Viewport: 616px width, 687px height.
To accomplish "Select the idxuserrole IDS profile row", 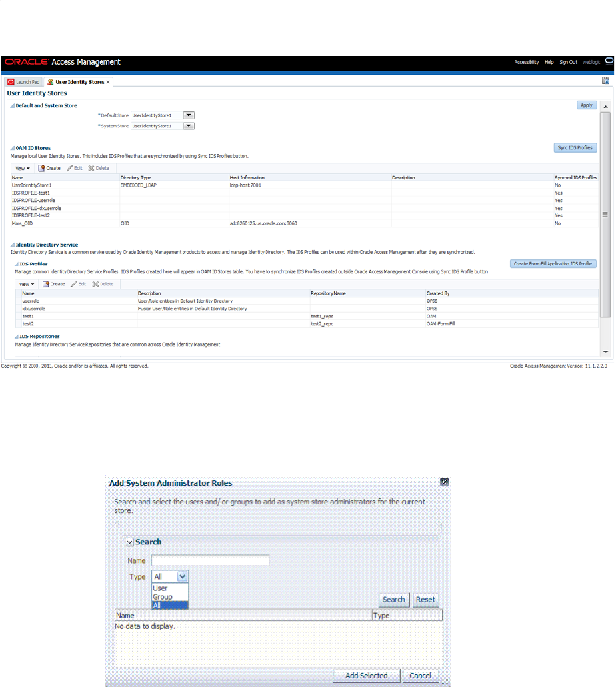I will tap(307, 309).
